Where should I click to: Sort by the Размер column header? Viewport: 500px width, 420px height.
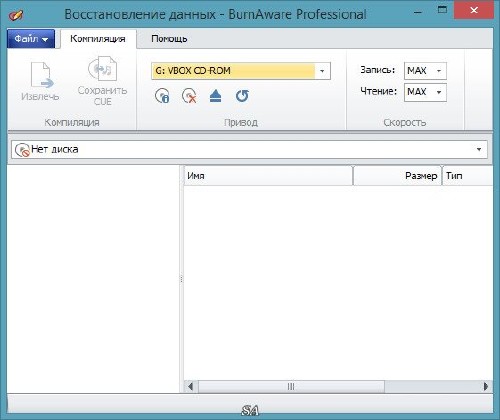(x=397, y=176)
